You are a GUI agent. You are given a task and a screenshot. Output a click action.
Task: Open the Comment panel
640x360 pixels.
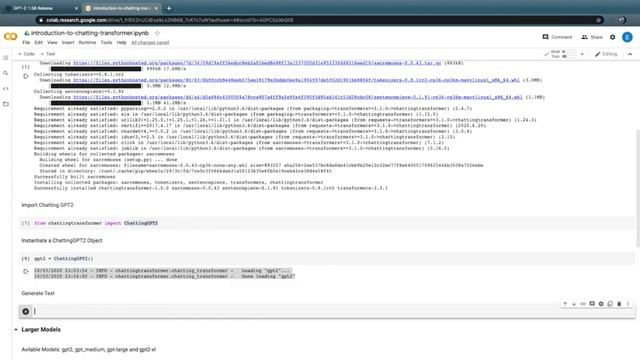[x=557, y=37]
